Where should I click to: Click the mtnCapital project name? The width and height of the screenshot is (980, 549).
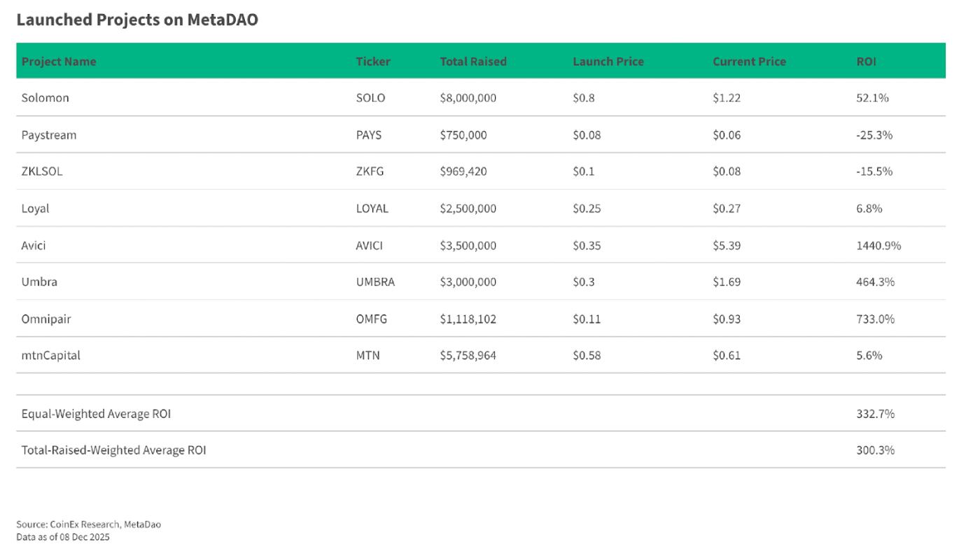click(51, 356)
